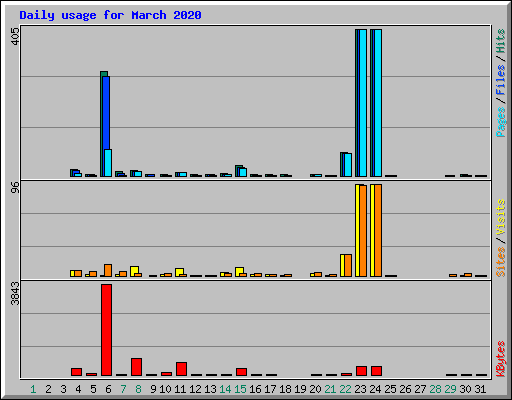Click green day label 14 on the x-axis
This screenshot has height=400, width=512.
pos(225,389)
